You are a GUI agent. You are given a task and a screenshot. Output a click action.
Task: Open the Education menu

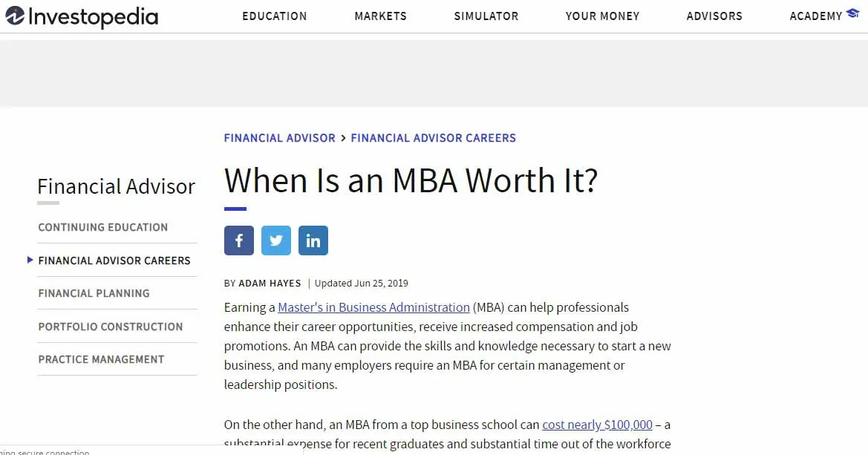coord(274,16)
